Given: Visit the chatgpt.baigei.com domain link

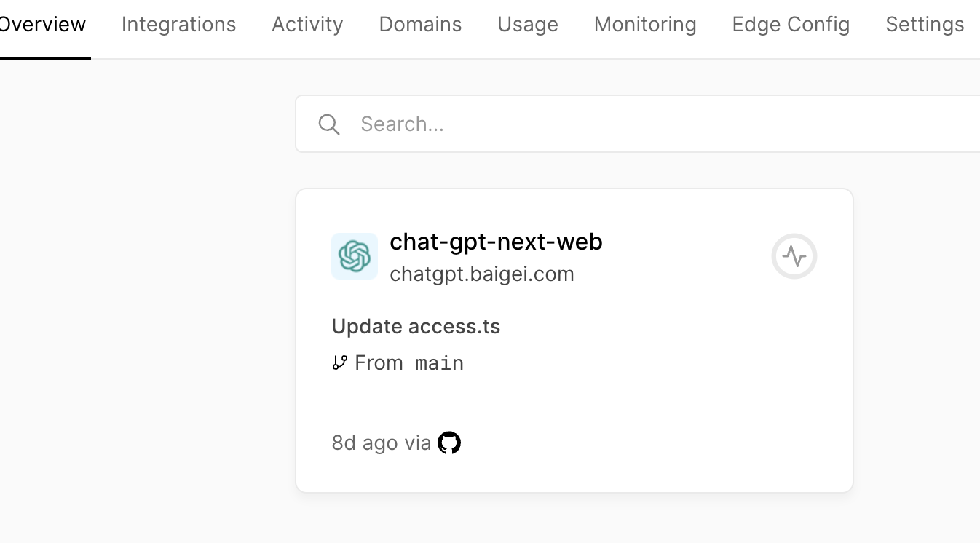Looking at the screenshot, I should coord(482,274).
